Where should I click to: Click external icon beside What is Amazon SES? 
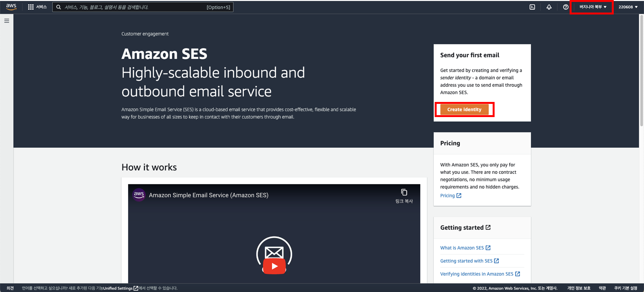(488, 248)
